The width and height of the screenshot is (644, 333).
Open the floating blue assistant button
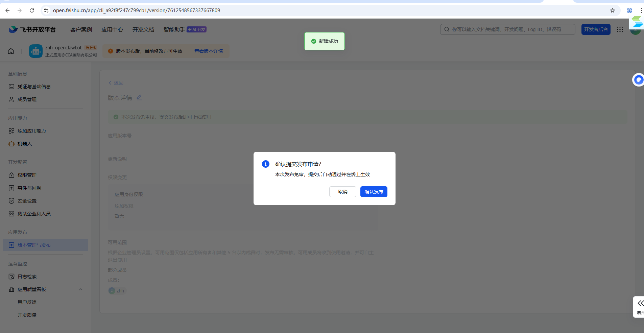638,80
